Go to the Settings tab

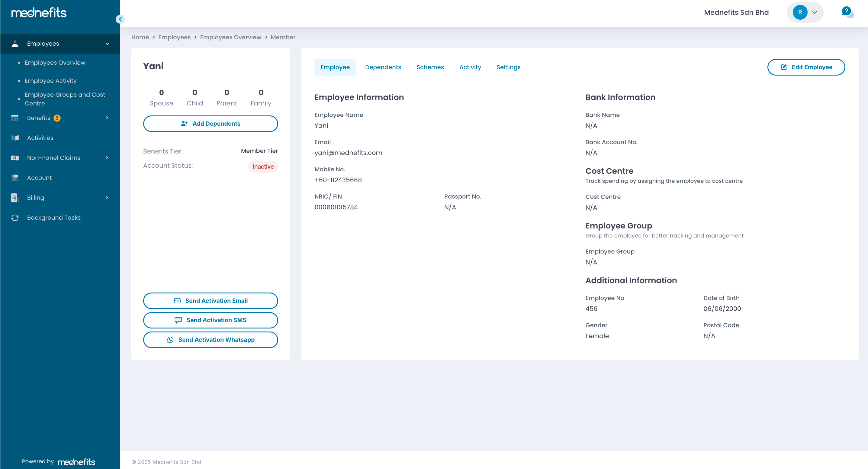[508, 67]
